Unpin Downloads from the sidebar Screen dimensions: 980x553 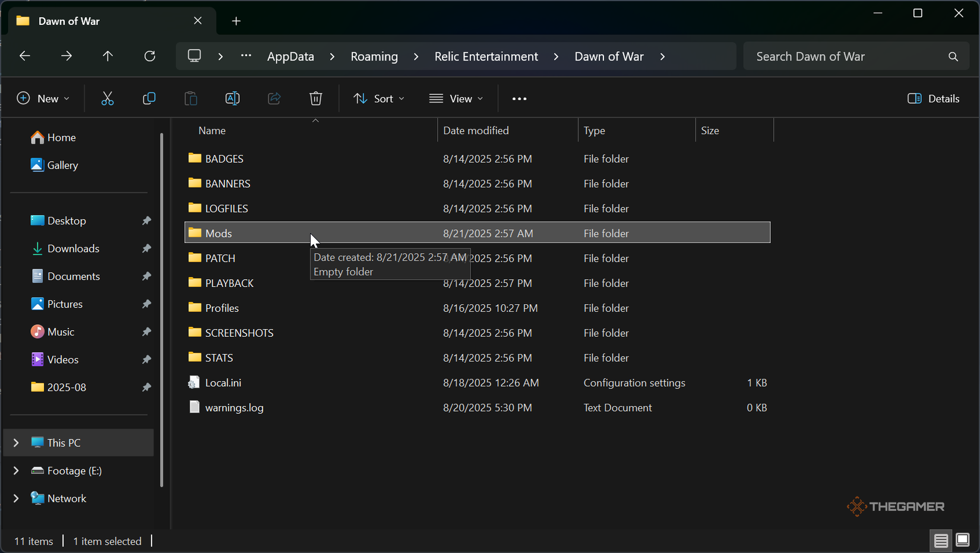tap(146, 248)
